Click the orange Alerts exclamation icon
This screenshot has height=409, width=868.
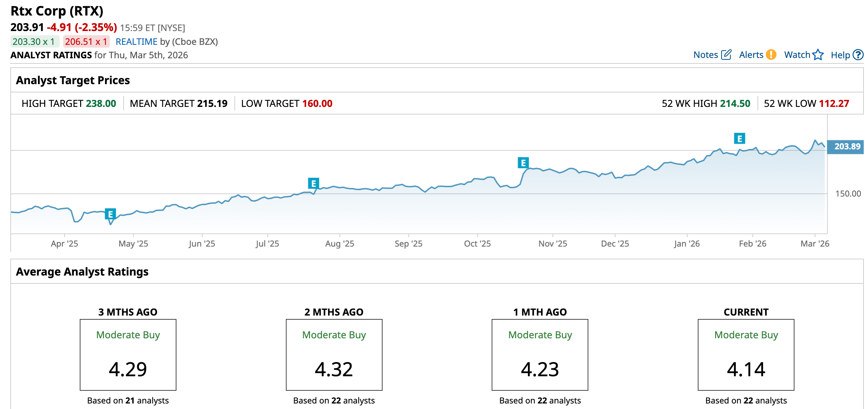pyautogui.click(x=771, y=55)
